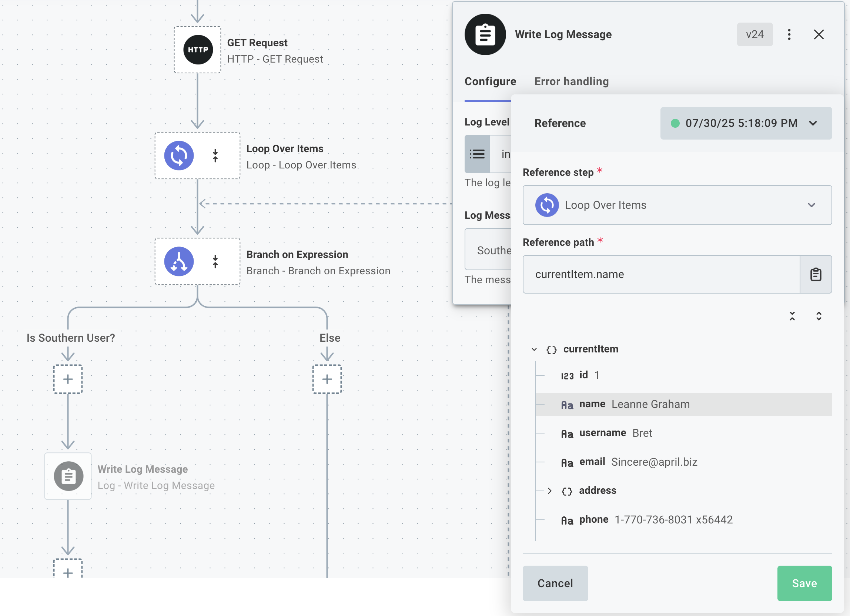Open the three-dot options menu in the panel
This screenshot has height=616, width=850.
coord(789,34)
